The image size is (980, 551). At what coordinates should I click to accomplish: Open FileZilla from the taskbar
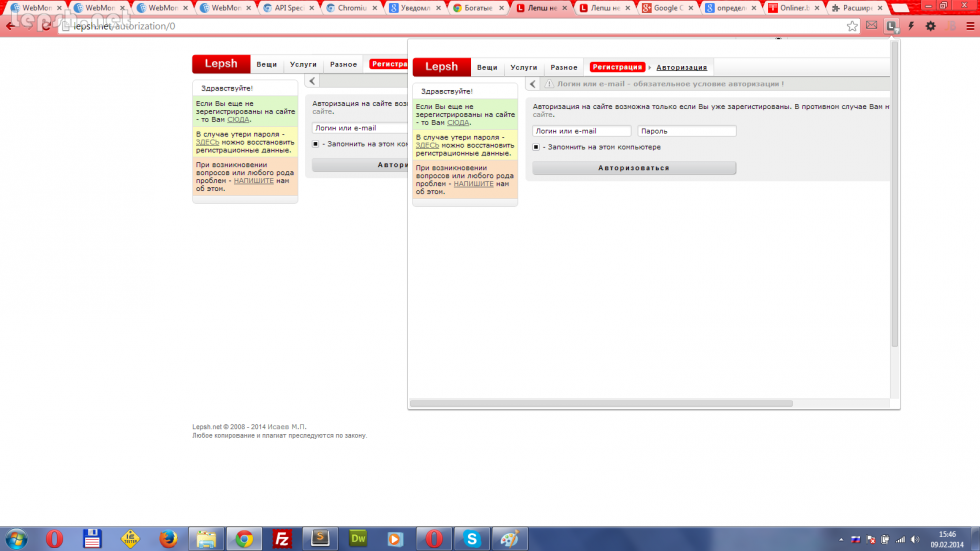[x=283, y=538]
